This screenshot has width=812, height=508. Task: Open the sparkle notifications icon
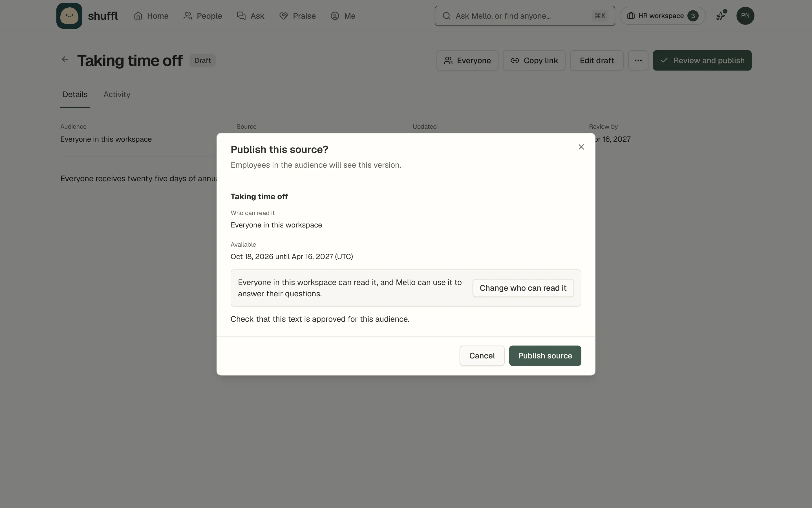721,16
